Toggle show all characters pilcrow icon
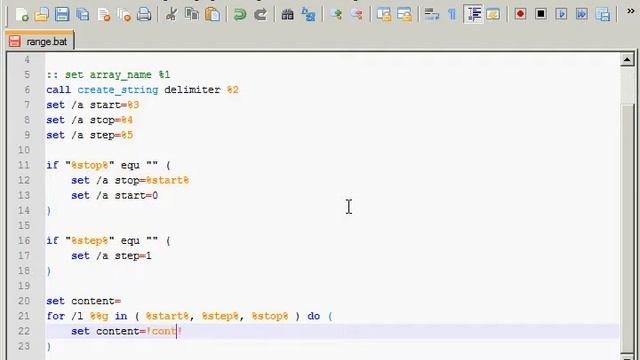The height and width of the screenshot is (360, 640). click(452, 15)
